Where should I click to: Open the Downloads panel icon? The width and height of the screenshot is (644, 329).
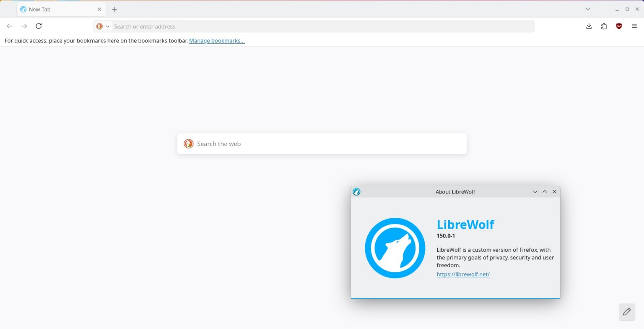(x=589, y=26)
